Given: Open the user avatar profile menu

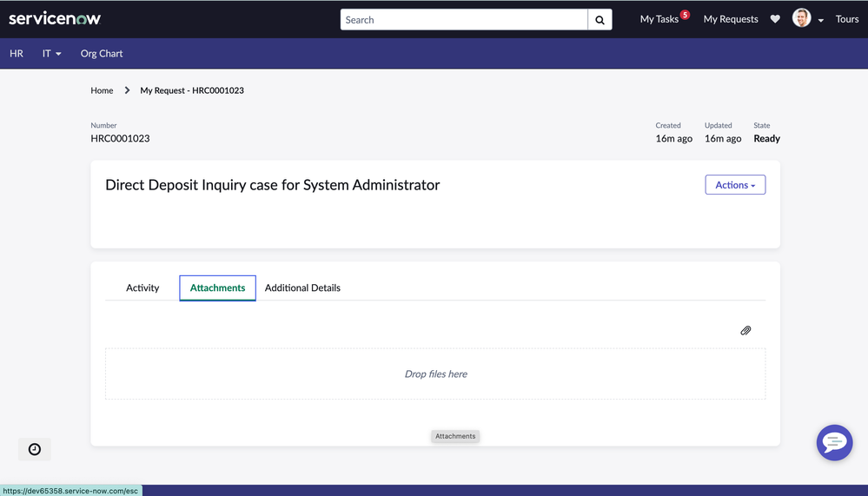Looking at the screenshot, I should click(x=801, y=17).
